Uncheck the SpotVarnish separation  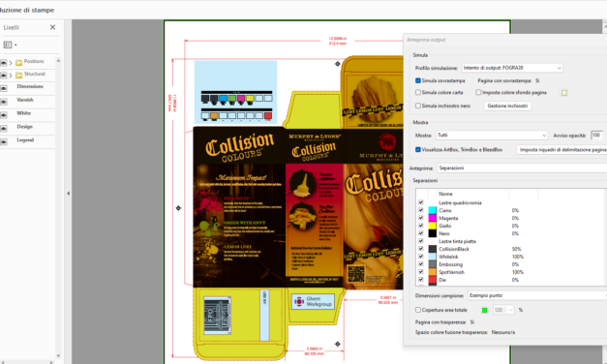coord(421,272)
